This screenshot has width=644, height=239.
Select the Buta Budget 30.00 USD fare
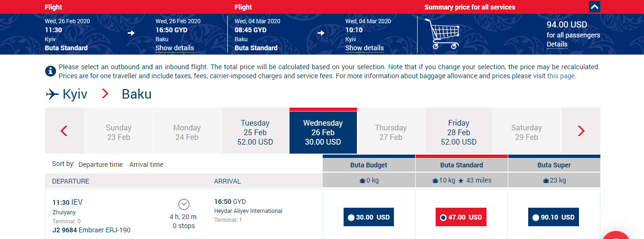click(x=369, y=217)
